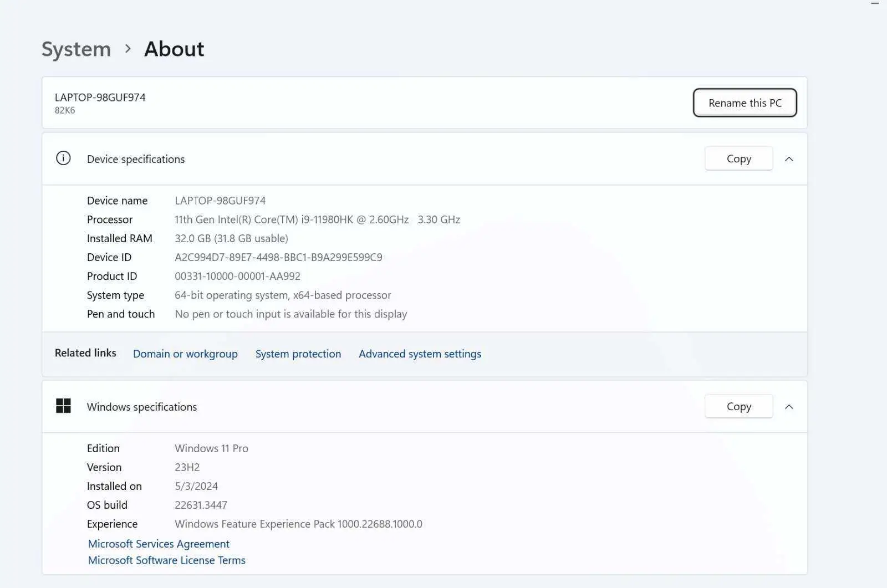The image size is (887, 588).
Task: Click the OS build label
Action: [107, 505]
